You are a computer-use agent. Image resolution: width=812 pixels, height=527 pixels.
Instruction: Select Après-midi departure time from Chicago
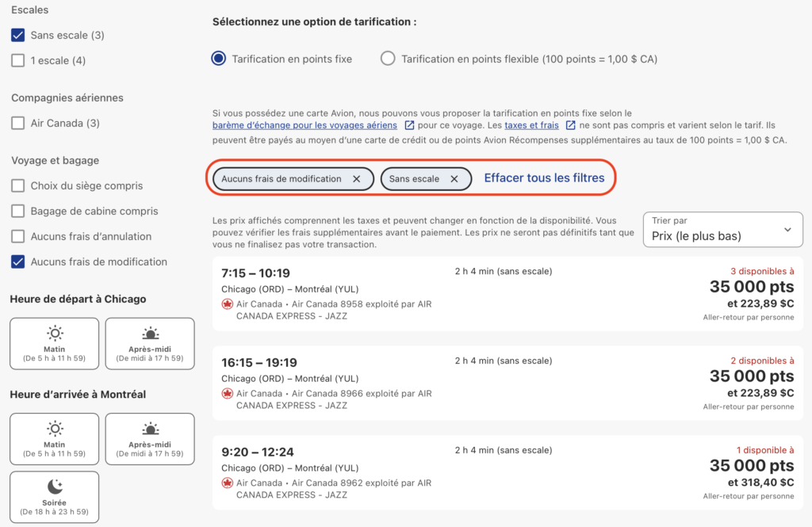[x=150, y=344]
